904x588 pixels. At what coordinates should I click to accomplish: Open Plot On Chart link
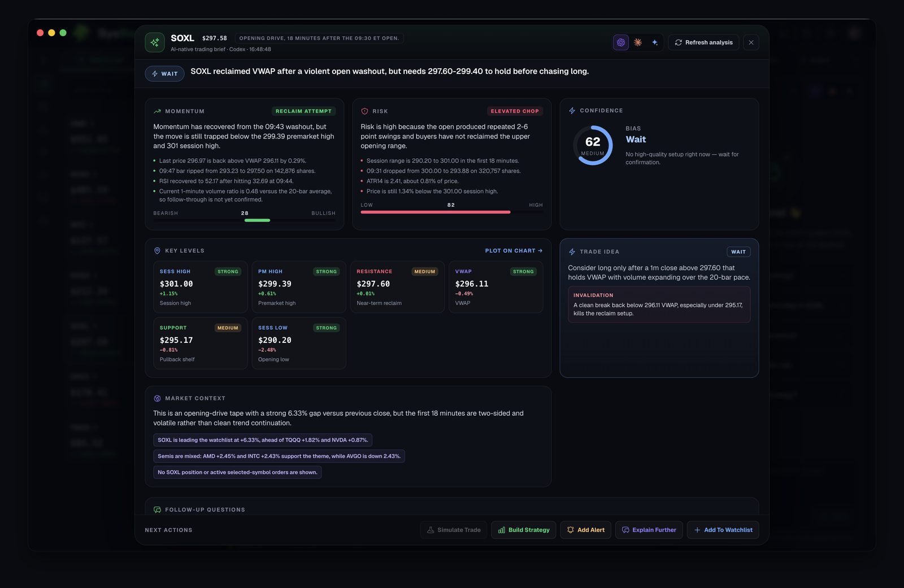coord(514,251)
